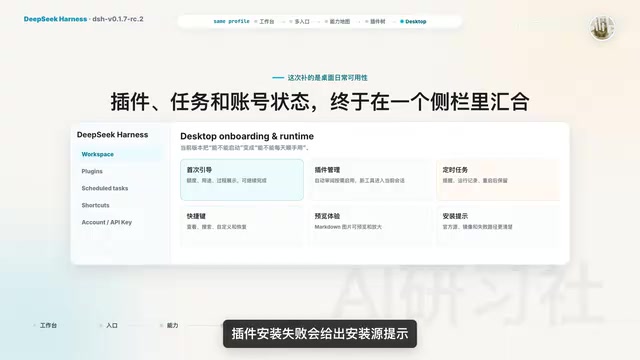Click the same profile label
This screenshot has width=640, height=360.
[231, 21]
